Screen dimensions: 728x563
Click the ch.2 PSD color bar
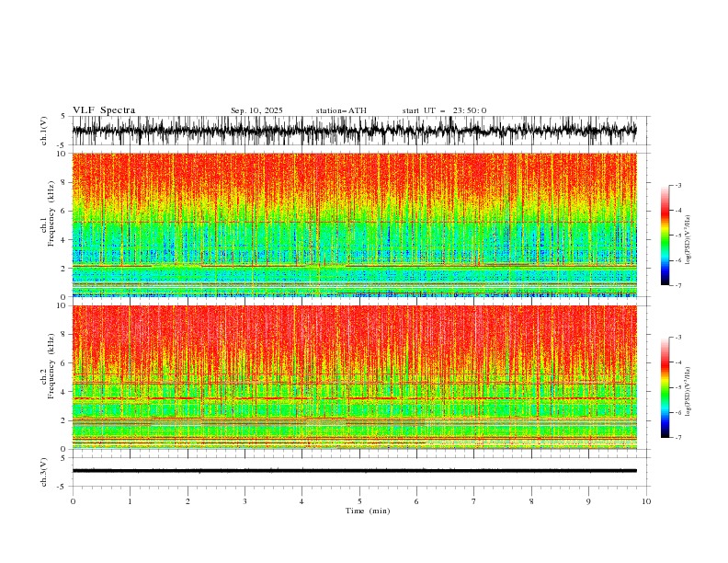(x=665, y=387)
